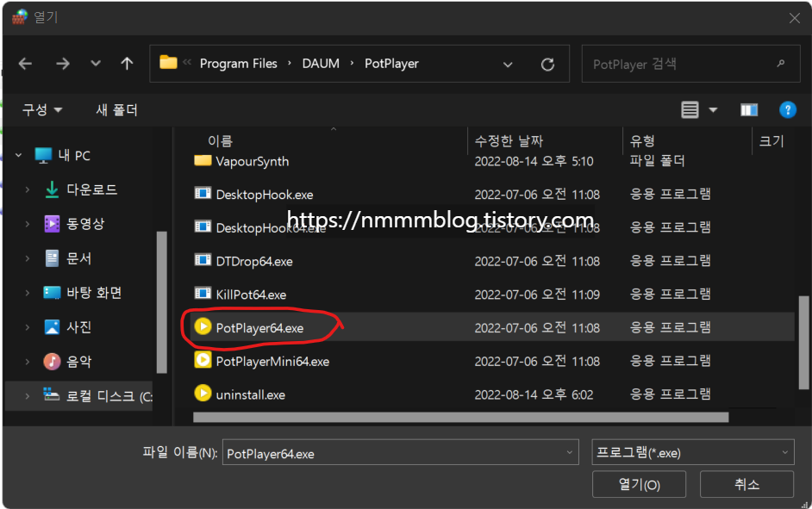Open 바탕 화면 in navigation pane
812x509 pixels.
(93, 293)
